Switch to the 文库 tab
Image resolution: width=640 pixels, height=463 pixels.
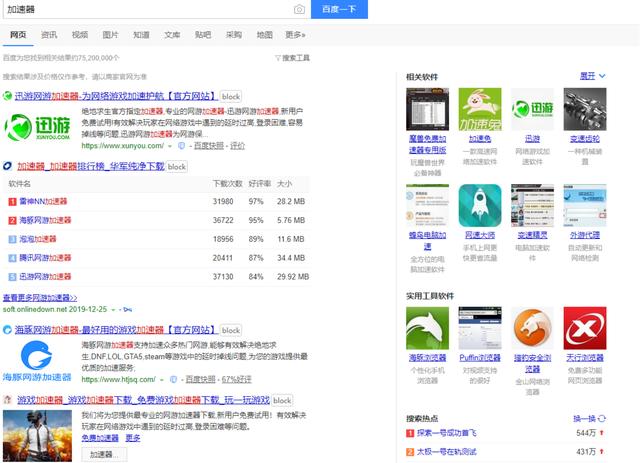coord(172,35)
